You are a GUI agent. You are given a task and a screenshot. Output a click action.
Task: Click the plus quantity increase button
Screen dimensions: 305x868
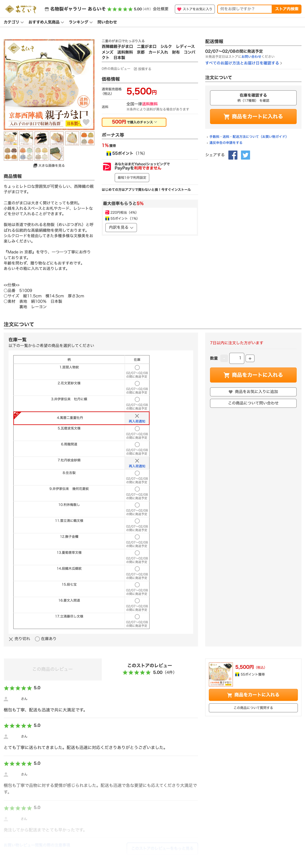pyautogui.click(x=250, y=358)
